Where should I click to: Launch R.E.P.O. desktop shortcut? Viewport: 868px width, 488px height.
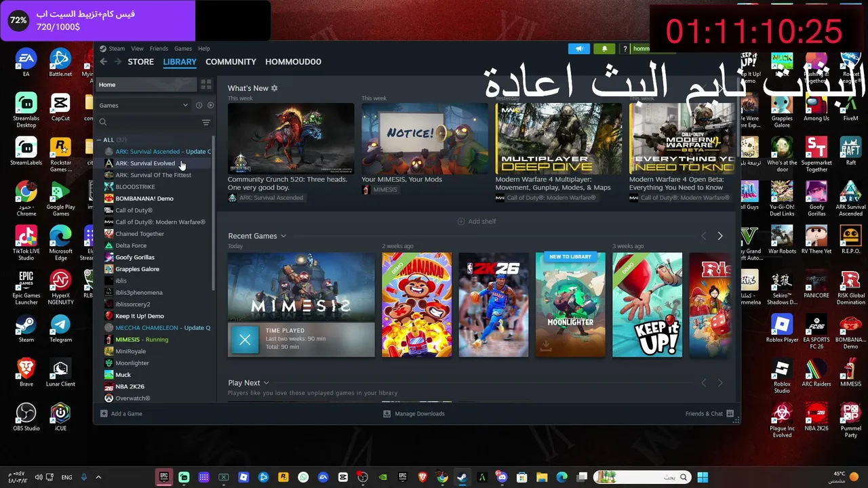(x=850, y=239)
